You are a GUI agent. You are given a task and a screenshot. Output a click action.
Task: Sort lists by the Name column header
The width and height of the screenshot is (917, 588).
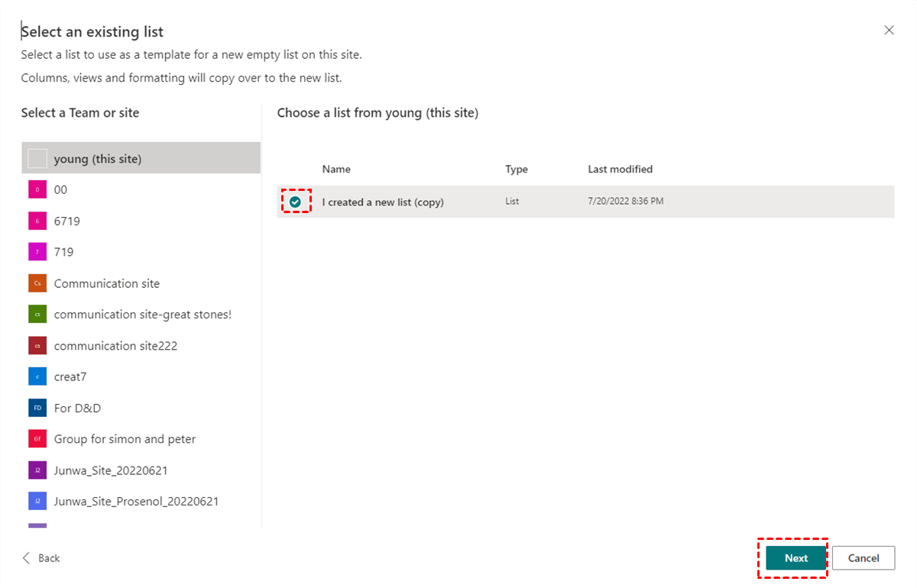336,170
